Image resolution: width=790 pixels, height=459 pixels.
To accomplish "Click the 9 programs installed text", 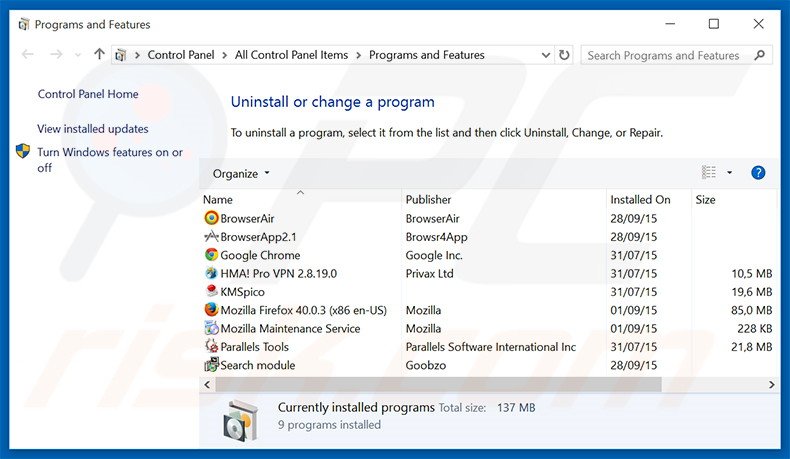I will (330, 425).
